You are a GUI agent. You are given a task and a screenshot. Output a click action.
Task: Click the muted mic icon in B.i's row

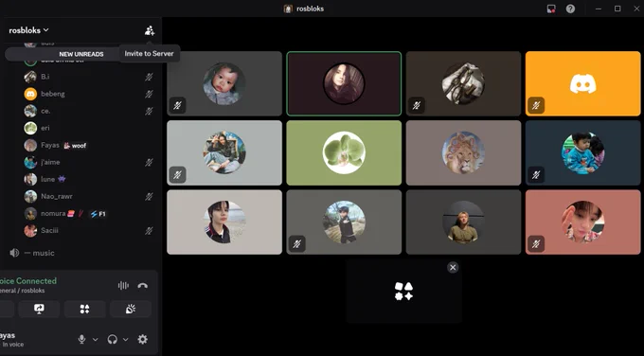click(x=149, y=77)
